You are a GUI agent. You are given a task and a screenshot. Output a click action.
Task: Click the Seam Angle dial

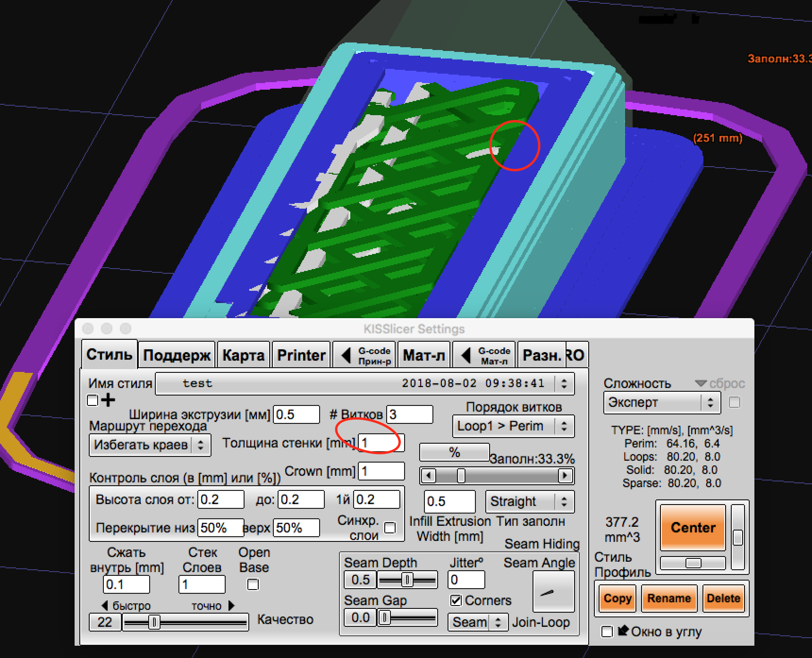point(553,591)
